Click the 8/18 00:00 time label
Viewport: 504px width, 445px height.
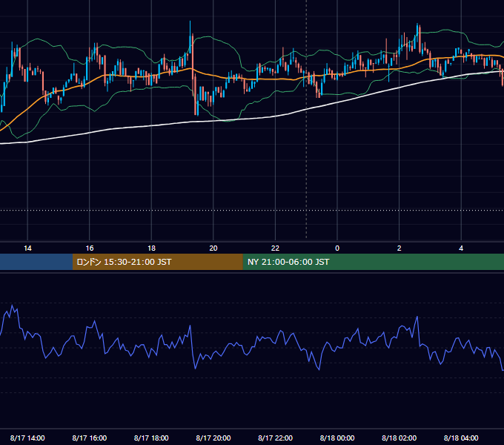[337, 438]
